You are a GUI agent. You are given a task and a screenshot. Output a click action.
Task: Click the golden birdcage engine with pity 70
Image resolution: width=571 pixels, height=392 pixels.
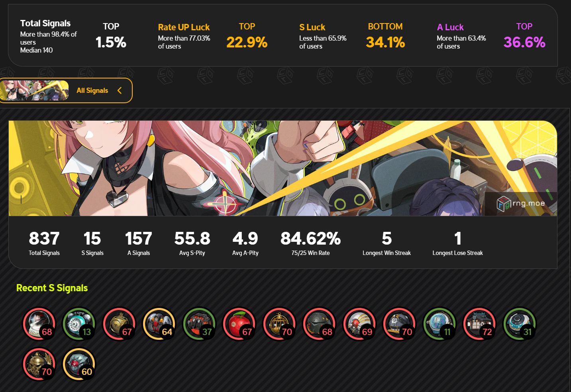pos(279,324)
